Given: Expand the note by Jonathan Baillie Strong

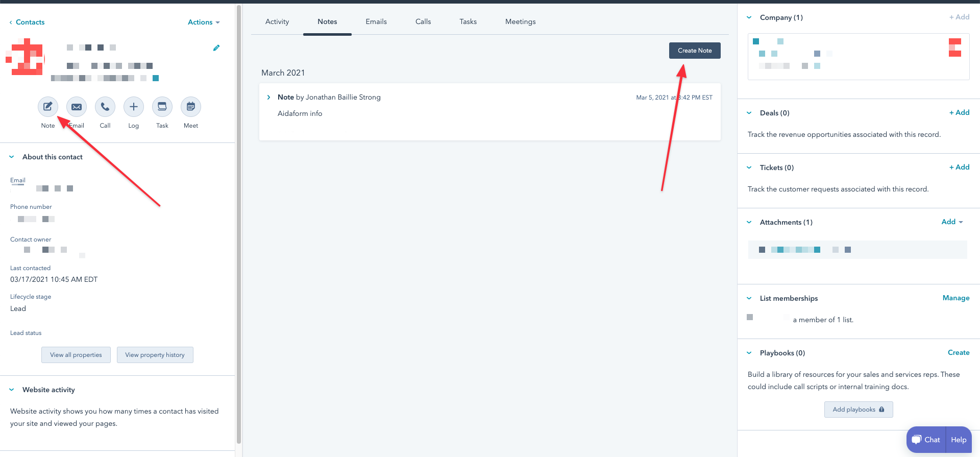Looking at the screenshot, I should pos(269,97).
